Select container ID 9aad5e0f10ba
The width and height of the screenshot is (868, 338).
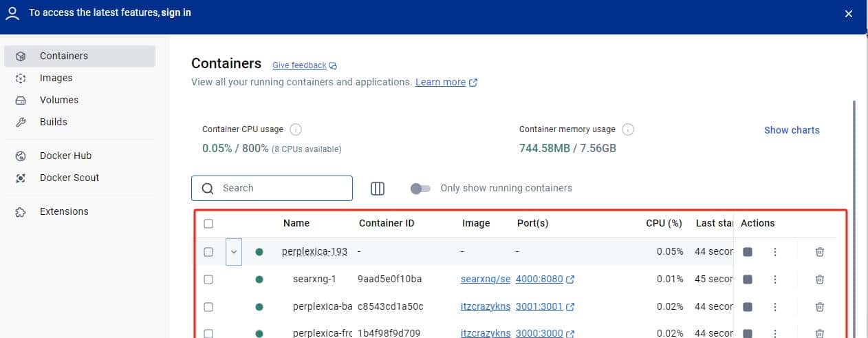click(x=390, y=279)
